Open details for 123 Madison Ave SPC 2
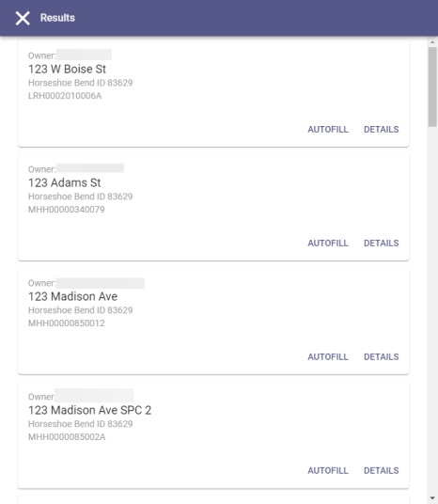 [x=381, y=471]
